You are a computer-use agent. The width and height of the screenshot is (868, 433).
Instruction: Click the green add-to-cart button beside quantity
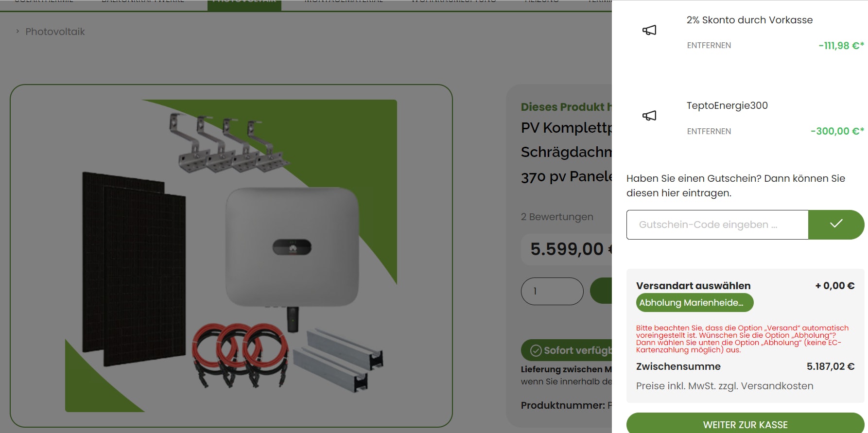[601, 291]
